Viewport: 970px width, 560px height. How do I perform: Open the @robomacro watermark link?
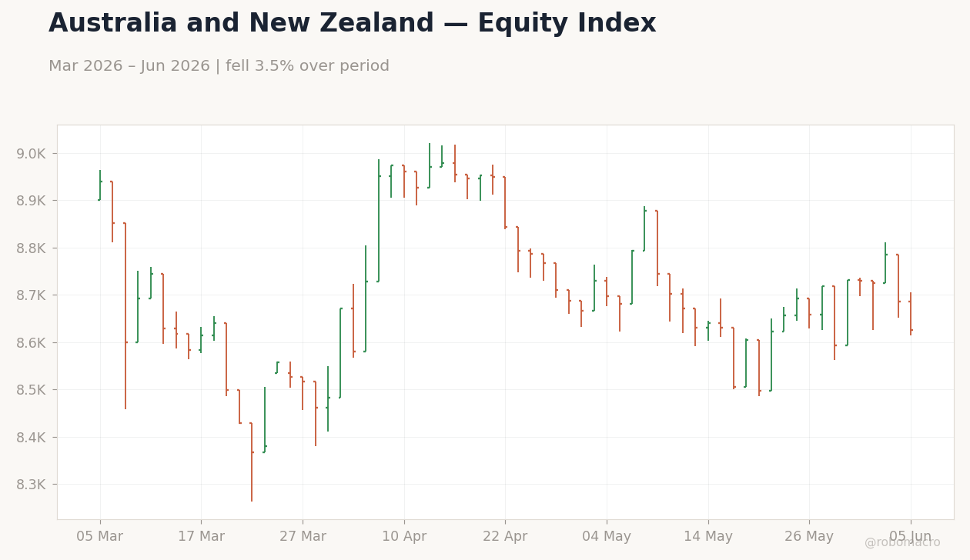[902, 543]
